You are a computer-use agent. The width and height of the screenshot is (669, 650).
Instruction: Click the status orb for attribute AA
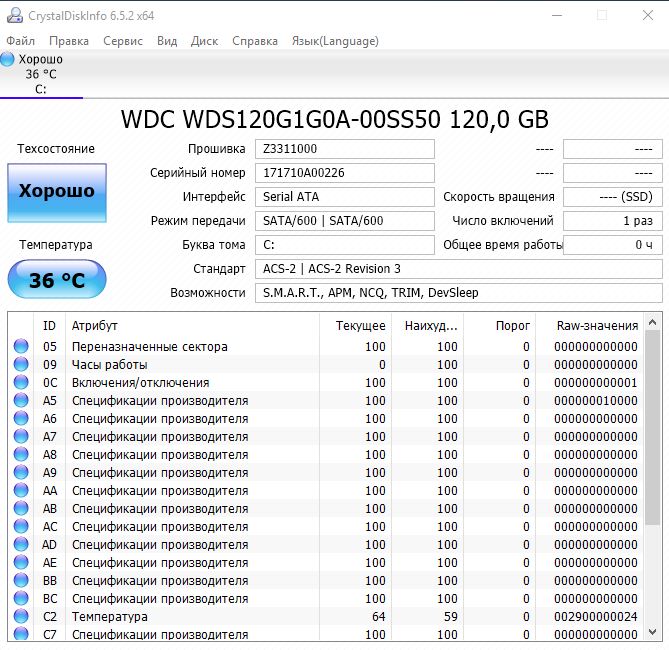point(21,490)
